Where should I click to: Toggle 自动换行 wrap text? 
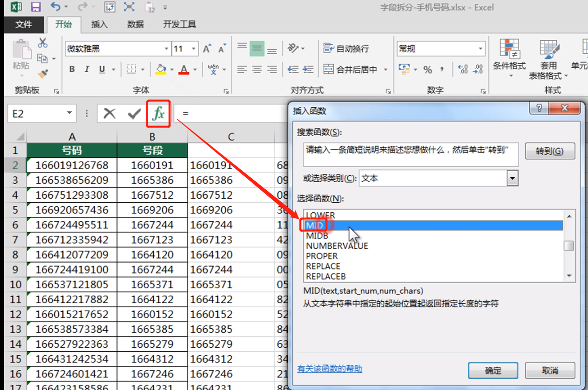[346, 48]
